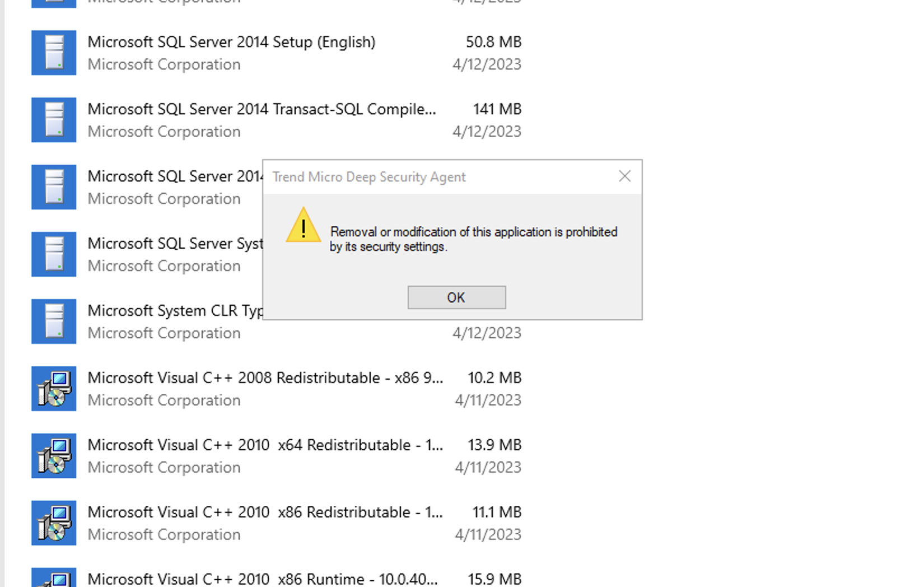
Task: Click Visual C++ 2010 x86 Redistributable icon
Action: pyautogui.click(x=54, y=523)
